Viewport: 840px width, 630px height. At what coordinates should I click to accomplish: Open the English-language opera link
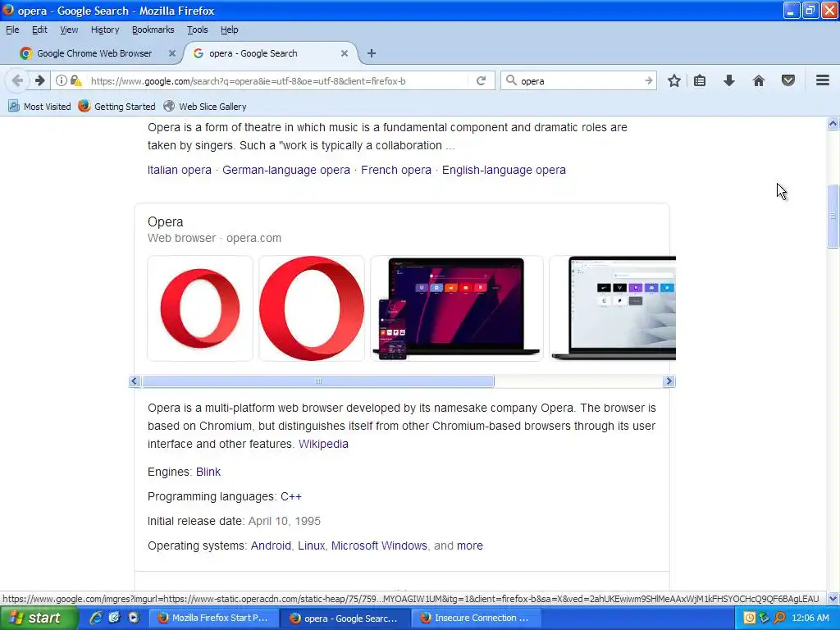click(x=504, y=170)
